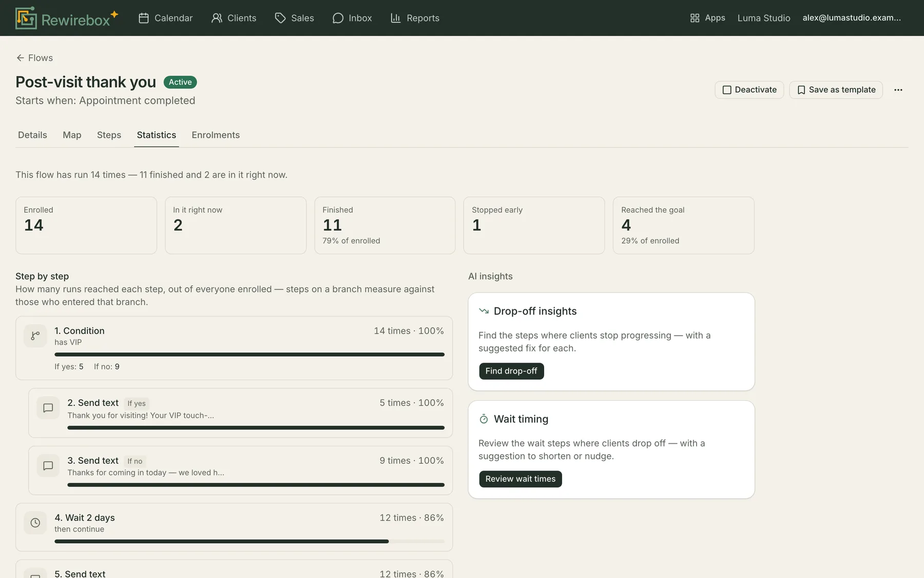Image resolution: width=924 pixels, height=578 pixels.
Task: Click the Sales tag icon
Action: [x=280, y=18]
